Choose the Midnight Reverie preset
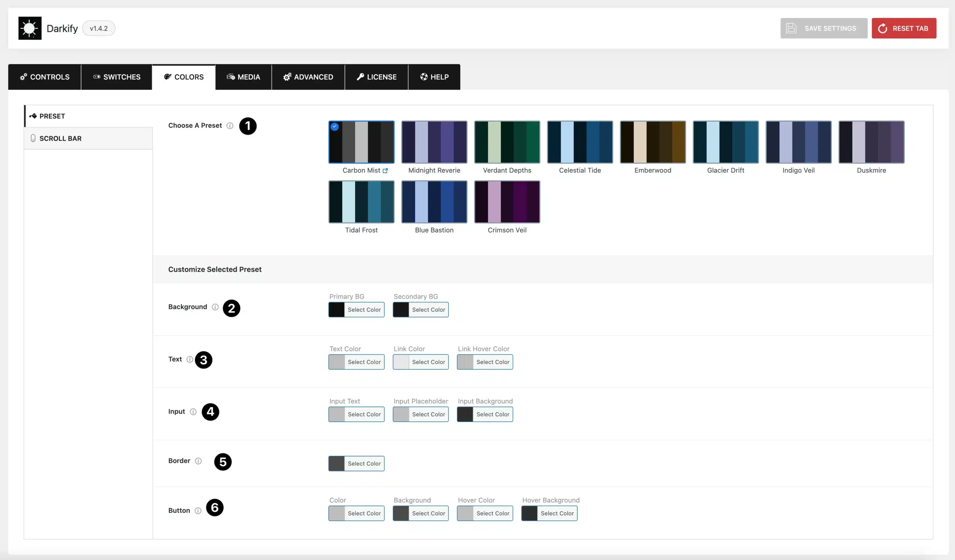This screenshot has width=955, height=560. point(434,142)
